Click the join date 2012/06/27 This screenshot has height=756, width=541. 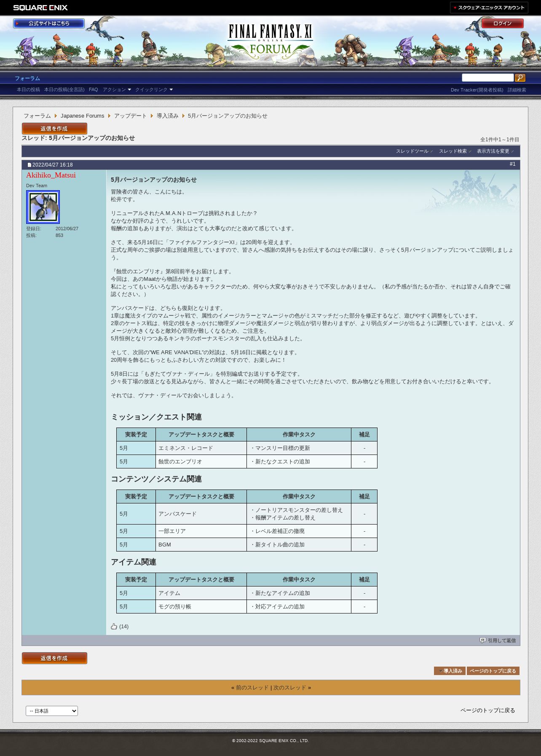(x=67, y=229)
